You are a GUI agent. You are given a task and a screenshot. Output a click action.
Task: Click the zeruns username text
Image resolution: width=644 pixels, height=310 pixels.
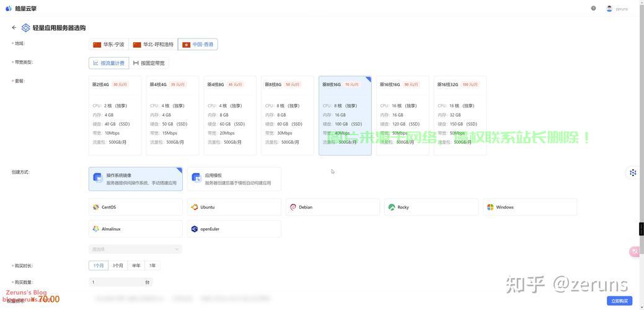click(x=622, y=9)
